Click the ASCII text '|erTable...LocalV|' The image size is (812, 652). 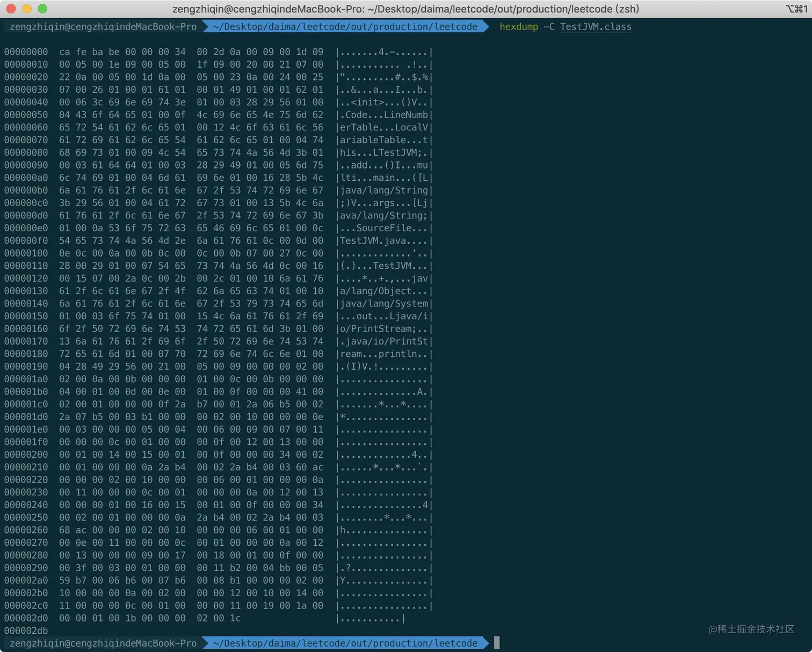point(384,127)
